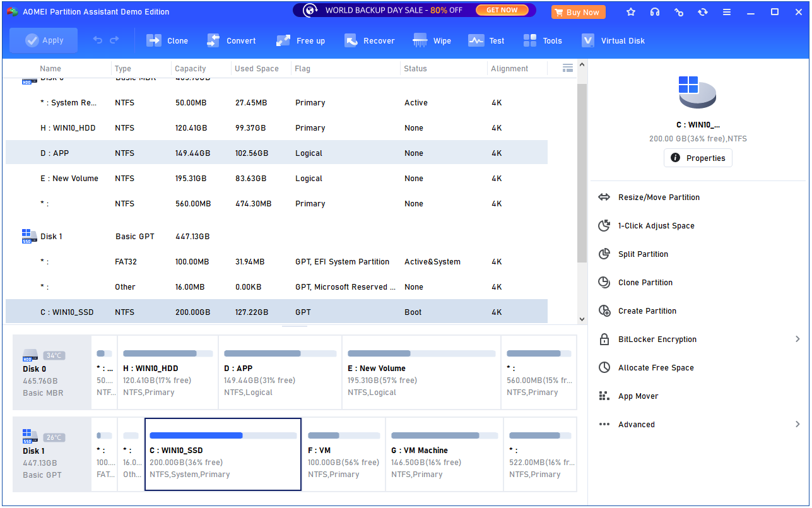
Task: Click the partition list vertical scrollbar
Action: (x=582, y=172)
